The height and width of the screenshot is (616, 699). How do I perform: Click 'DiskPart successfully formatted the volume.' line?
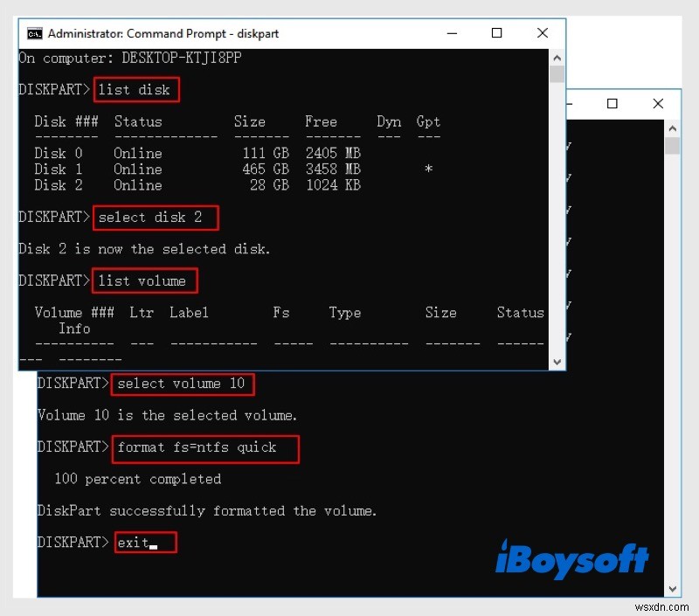[x=207, y=511]
